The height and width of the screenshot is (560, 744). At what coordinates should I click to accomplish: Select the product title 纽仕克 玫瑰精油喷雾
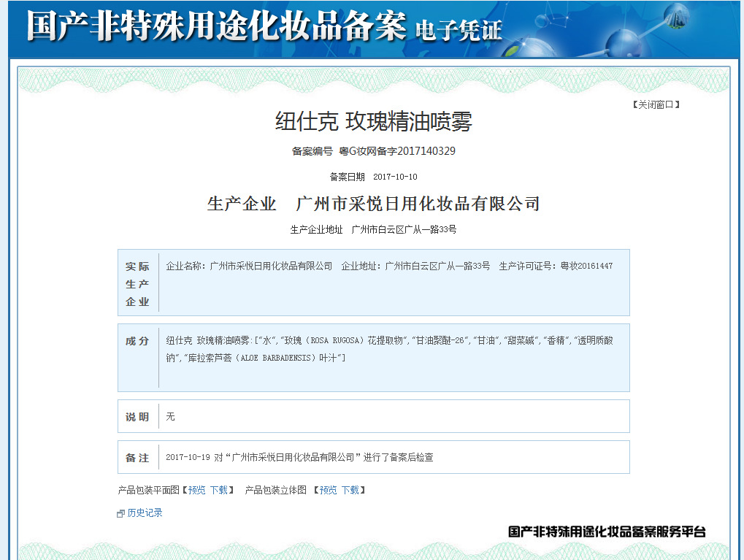click(374, 122)
